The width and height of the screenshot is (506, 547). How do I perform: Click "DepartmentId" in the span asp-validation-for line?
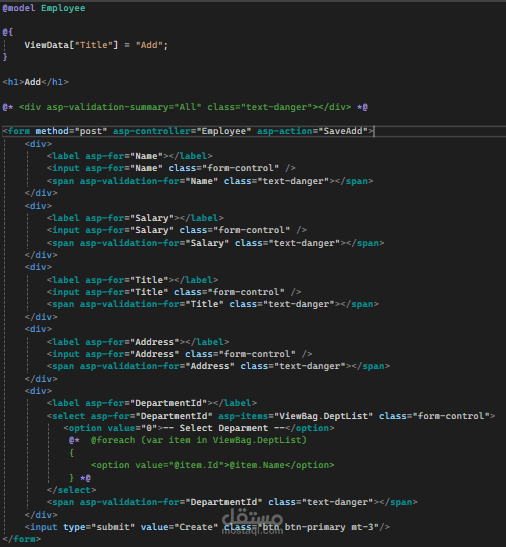coord(224,502)
